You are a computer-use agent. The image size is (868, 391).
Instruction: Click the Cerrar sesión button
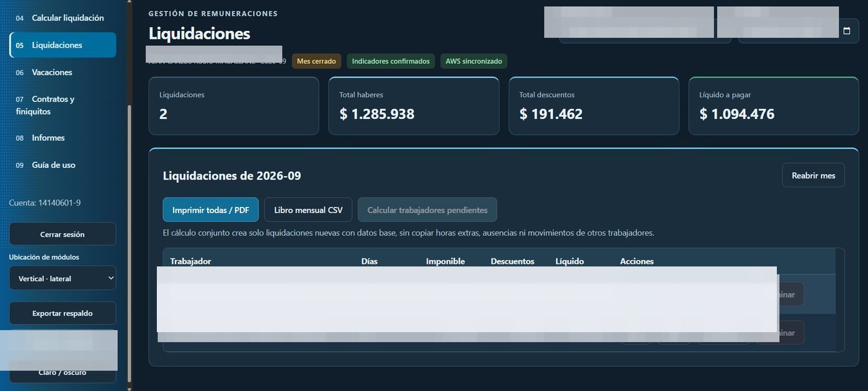click(x=63, y=234)
